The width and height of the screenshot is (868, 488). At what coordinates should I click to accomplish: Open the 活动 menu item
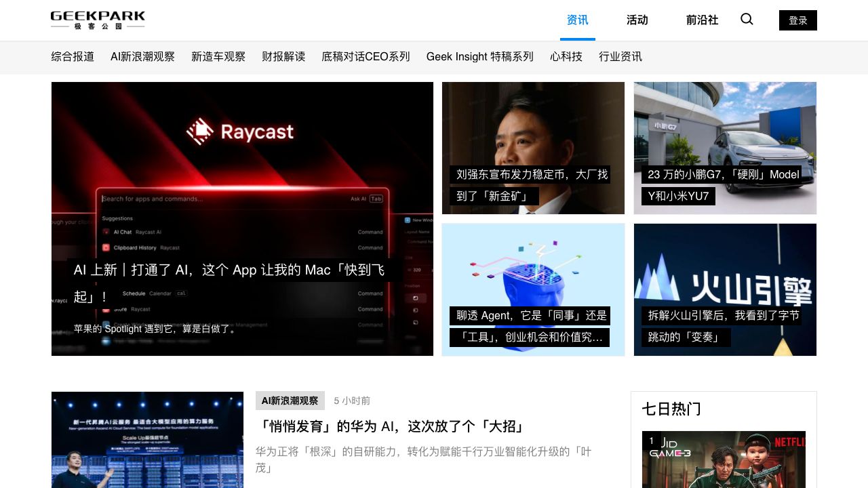[637, 20]
